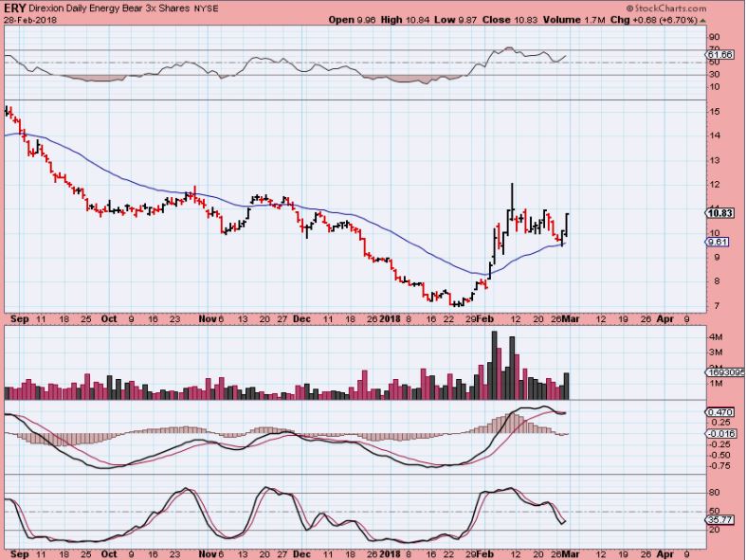Click the 2018 label under the price panel

[x=390, y=319]
